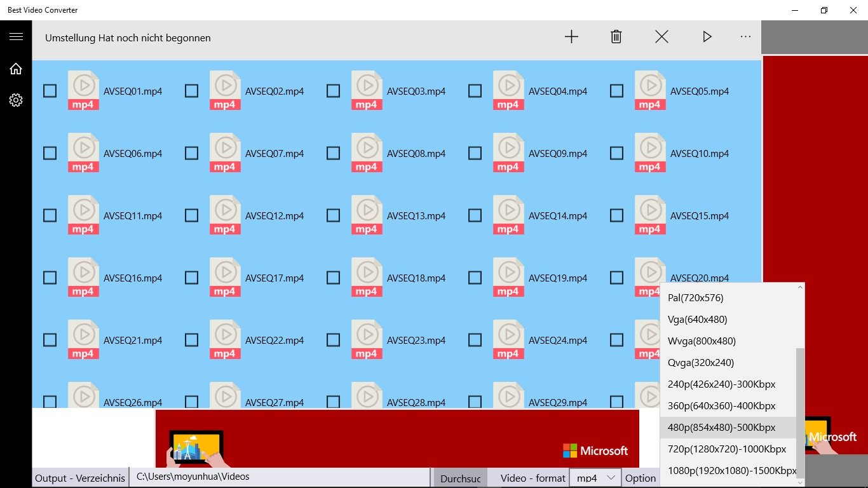
Task: Click the AVSEQ02.mp4 file icon
Action: (225, 90)
